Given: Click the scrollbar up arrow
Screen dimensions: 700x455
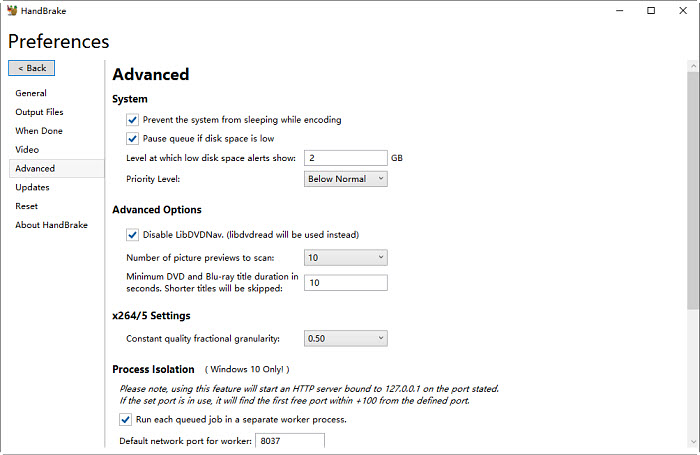Looking at the screenshot, I should (x=693, y=66).
